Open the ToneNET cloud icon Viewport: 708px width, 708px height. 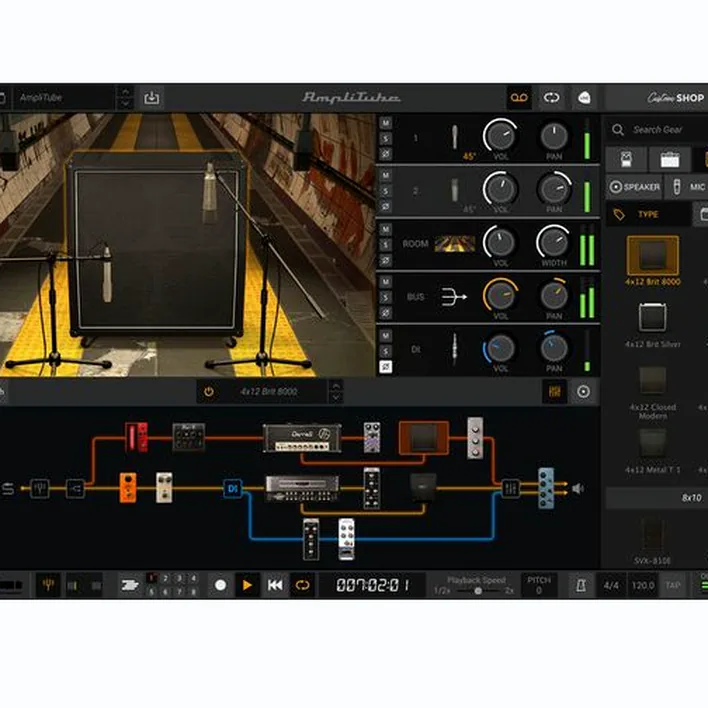pos(584,98)
